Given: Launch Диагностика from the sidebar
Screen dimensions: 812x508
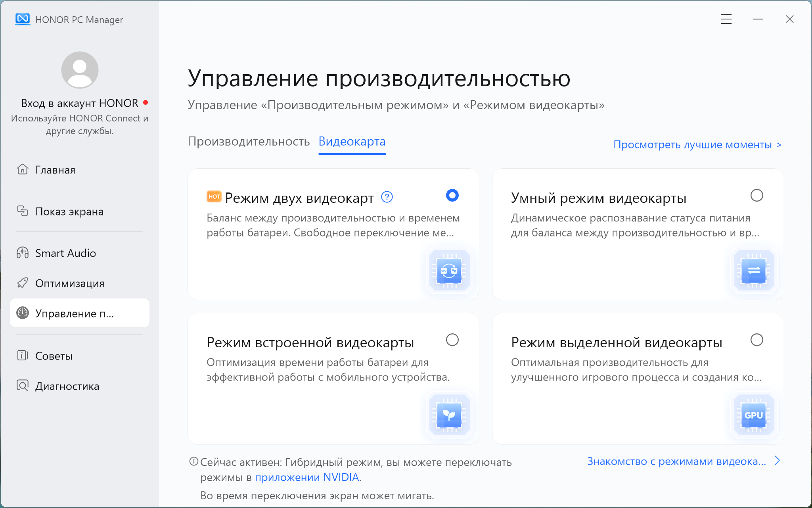Looking at the screenshot, I should click(67, 386).
